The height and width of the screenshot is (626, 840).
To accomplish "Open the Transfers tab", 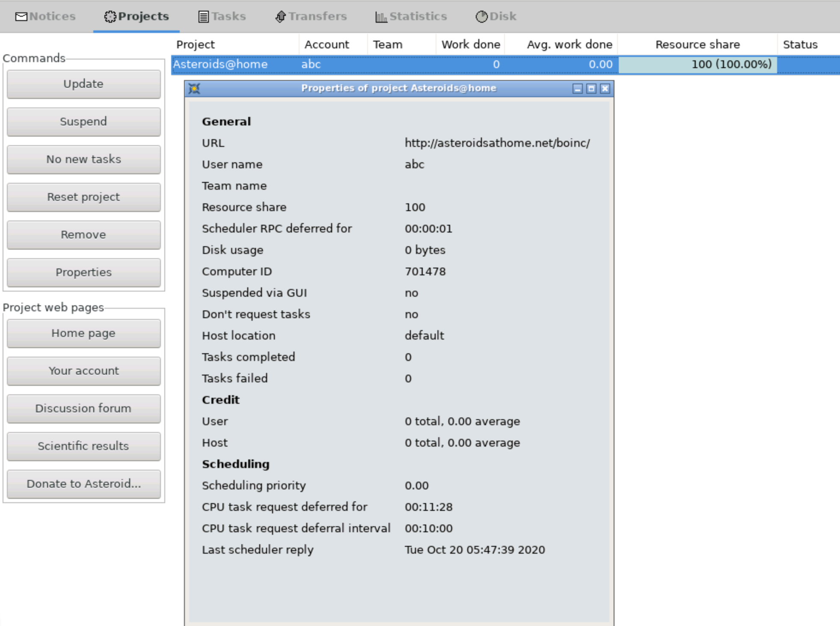I will click(x=311, y=16).
